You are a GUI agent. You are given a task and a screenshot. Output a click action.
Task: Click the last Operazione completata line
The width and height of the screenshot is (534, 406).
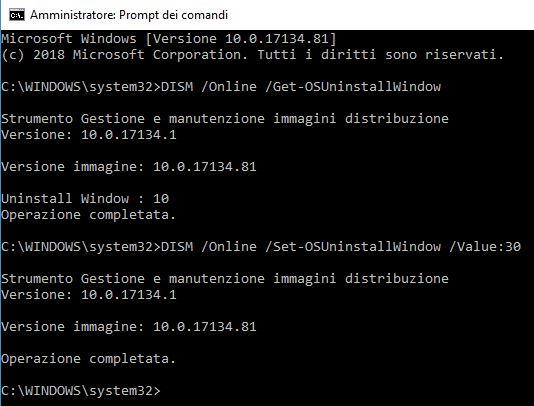(88, 359)
